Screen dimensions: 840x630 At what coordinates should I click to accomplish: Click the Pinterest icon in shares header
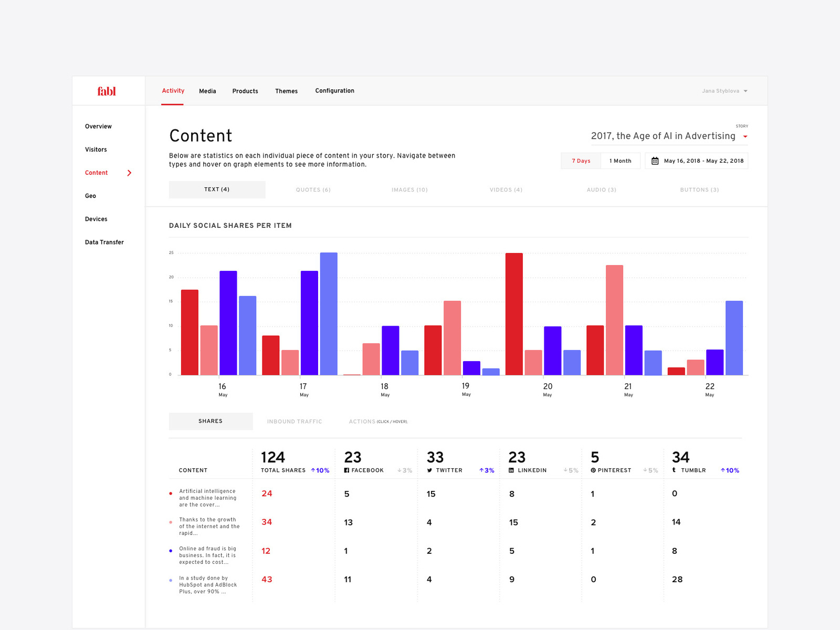[x=593, y=470]
